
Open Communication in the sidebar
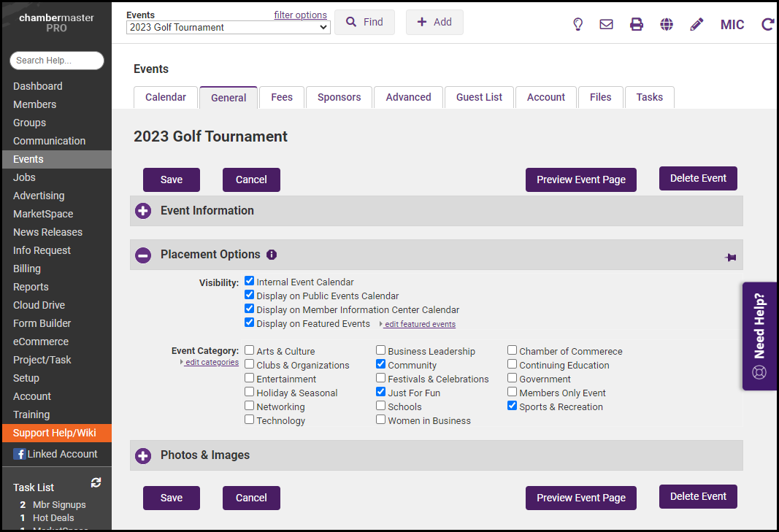coord(49,141)
